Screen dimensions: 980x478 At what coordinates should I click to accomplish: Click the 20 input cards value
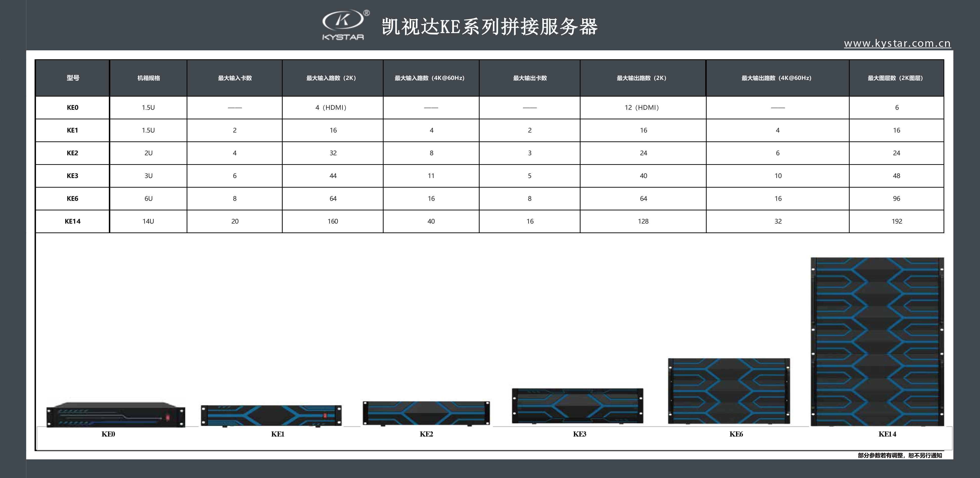coord(235,222)
